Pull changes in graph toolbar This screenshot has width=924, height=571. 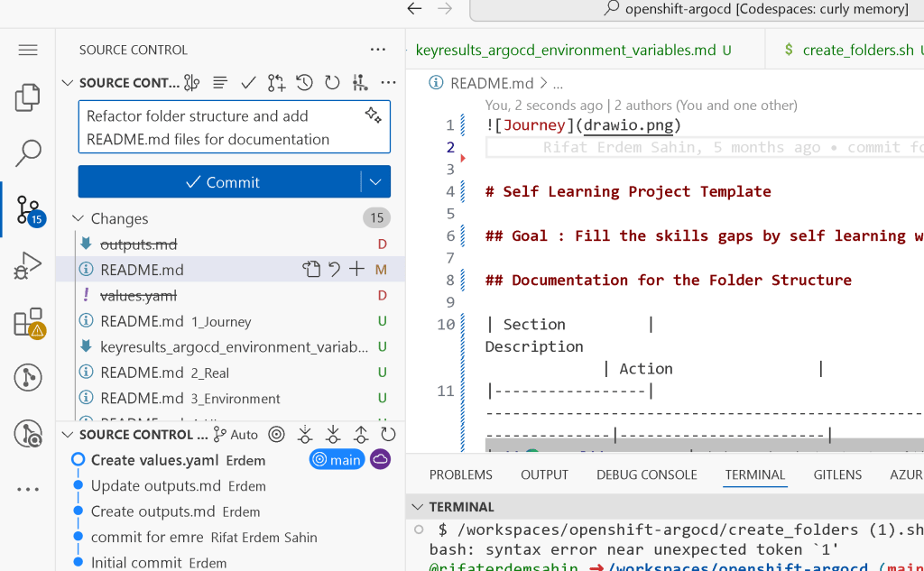(333, 435)
